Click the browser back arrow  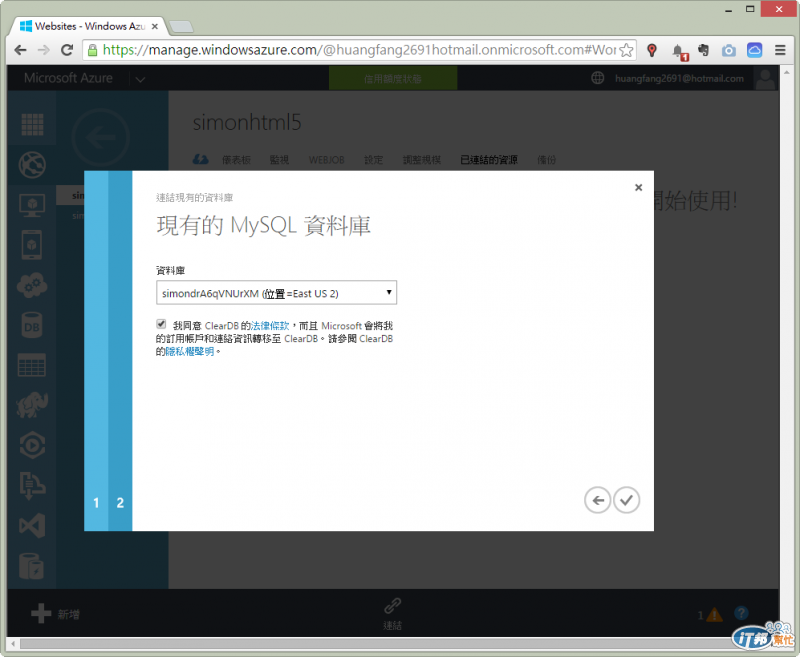pos(20,50)
